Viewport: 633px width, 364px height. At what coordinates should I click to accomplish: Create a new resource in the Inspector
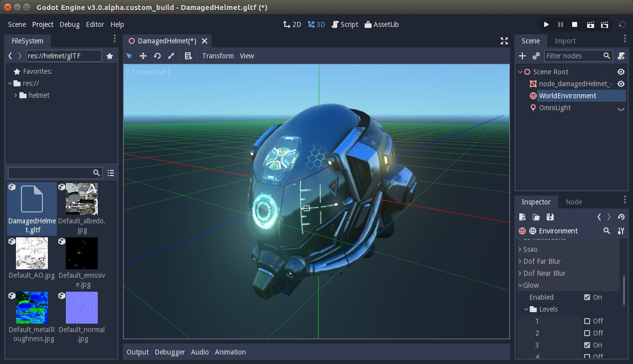pos(523,217)
